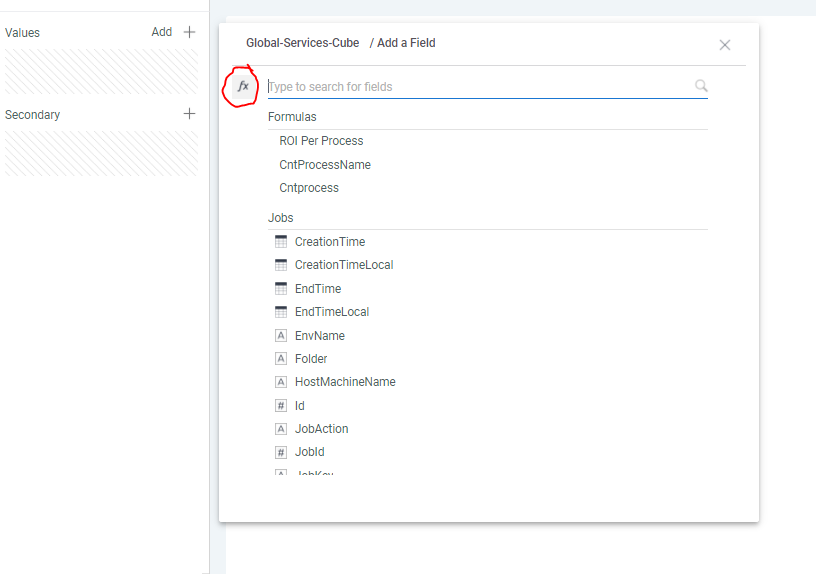Click the plus icon next to Secondary

tap(190, 114)
